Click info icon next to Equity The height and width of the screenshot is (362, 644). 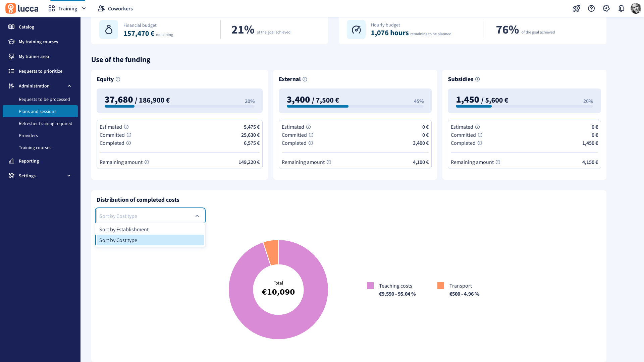pos(118,79)
